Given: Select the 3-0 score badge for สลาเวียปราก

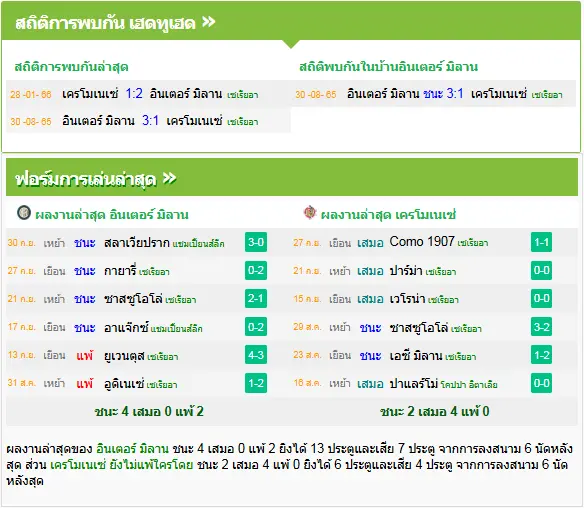Looking at the screenshot, I should click(256, 242).
